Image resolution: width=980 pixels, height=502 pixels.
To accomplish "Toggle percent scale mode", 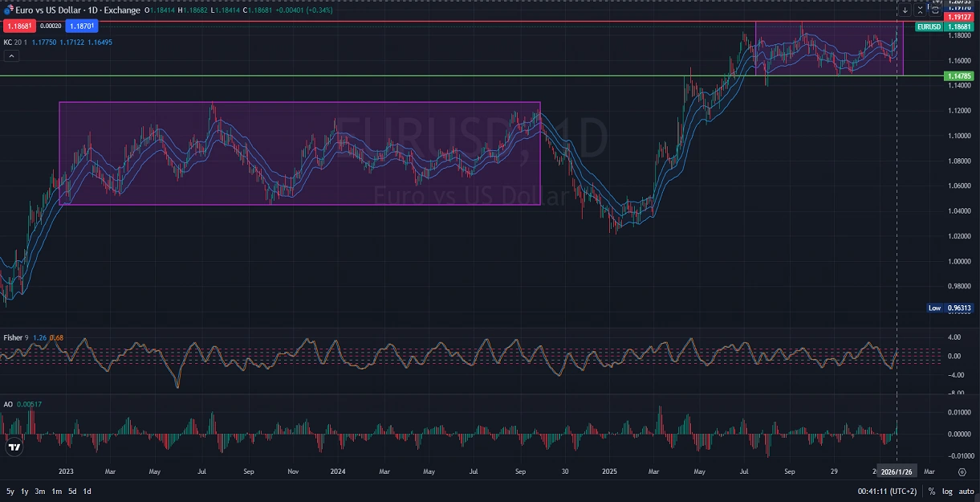I will click(932, 491).
